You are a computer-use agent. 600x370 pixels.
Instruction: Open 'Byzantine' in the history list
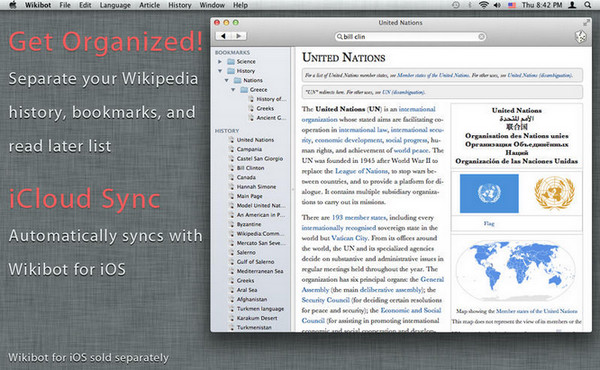pyautogui.click(x=249, y=224)
